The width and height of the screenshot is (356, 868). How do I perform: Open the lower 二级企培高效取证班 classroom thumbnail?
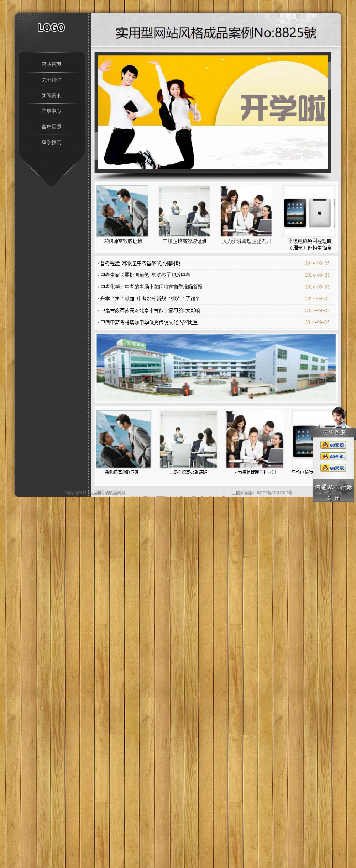(x=188, y=439)
